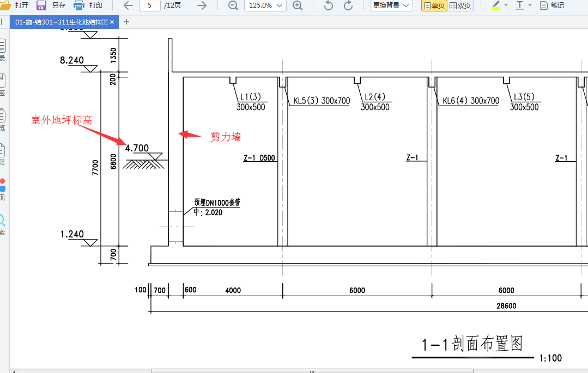Click the KL5(3) 300x700 beam label

322,101
